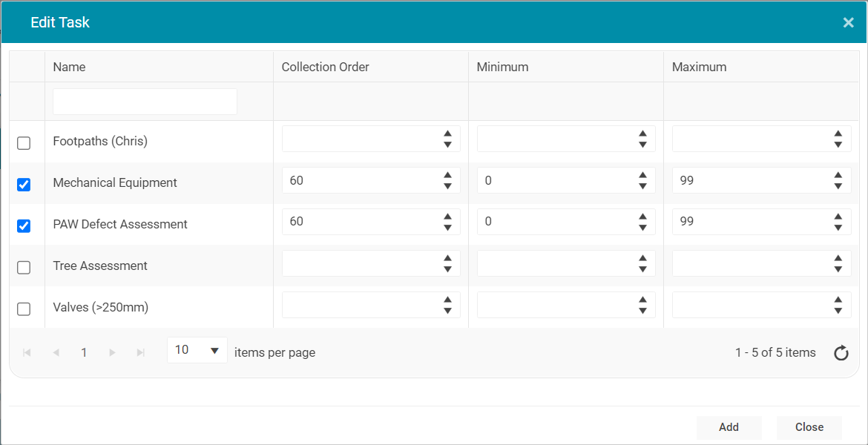This screenshot has height=445, width=868.
Task: Enable the Tree Assessment checkbox
Action: click(24, 268)
